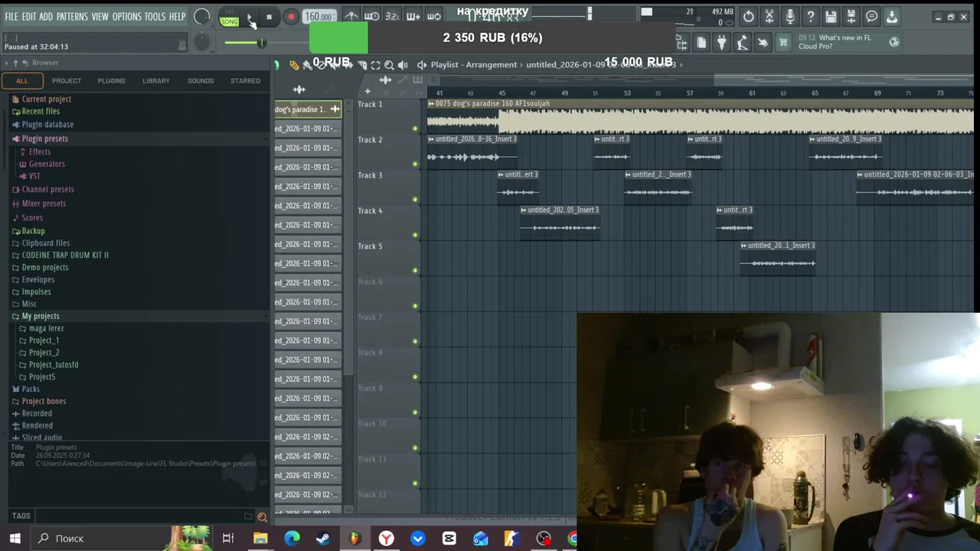Expand the Packs folder
The image size is (980, 551).
(x=31, y=389)
